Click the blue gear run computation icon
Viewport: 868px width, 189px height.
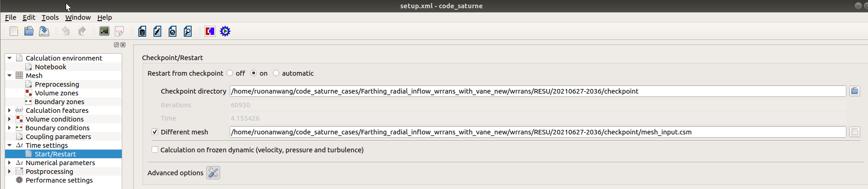(x=225, y=31)
